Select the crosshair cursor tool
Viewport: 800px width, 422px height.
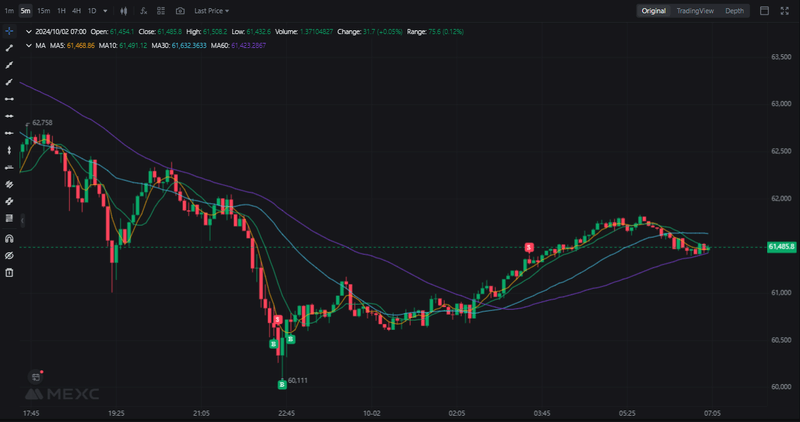point(9,31)
